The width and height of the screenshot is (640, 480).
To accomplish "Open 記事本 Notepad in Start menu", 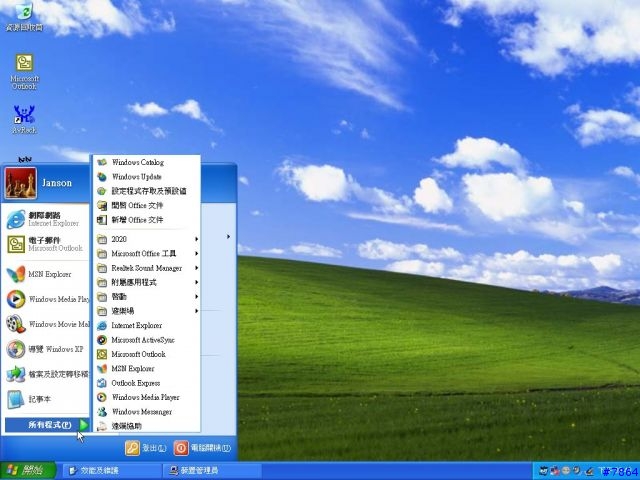I will click(46, 399).
